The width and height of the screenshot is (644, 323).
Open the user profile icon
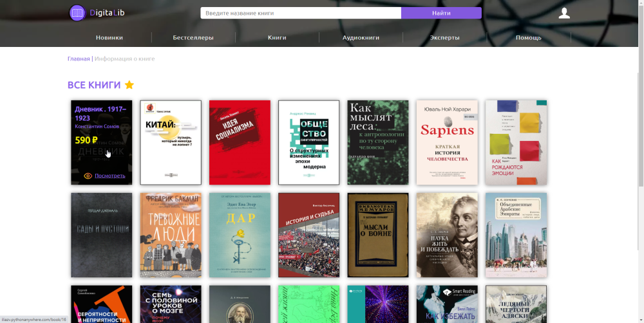(x=564, y=13)
